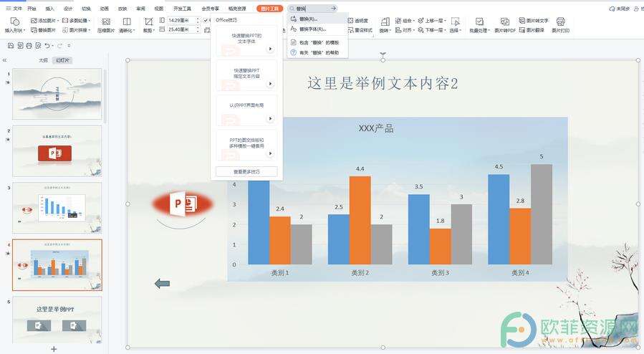
Task: Click the redo icon in quick access bar
Action: [x=60, y=46]
